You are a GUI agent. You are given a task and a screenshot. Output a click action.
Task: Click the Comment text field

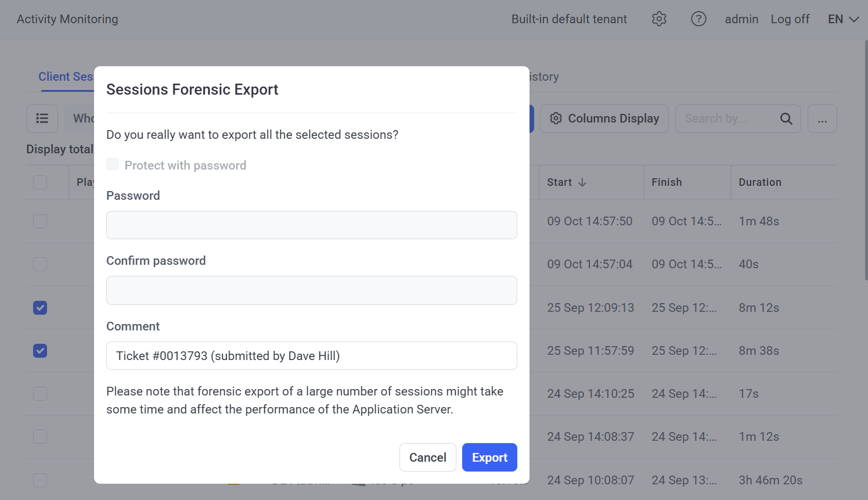pos(311,355)
